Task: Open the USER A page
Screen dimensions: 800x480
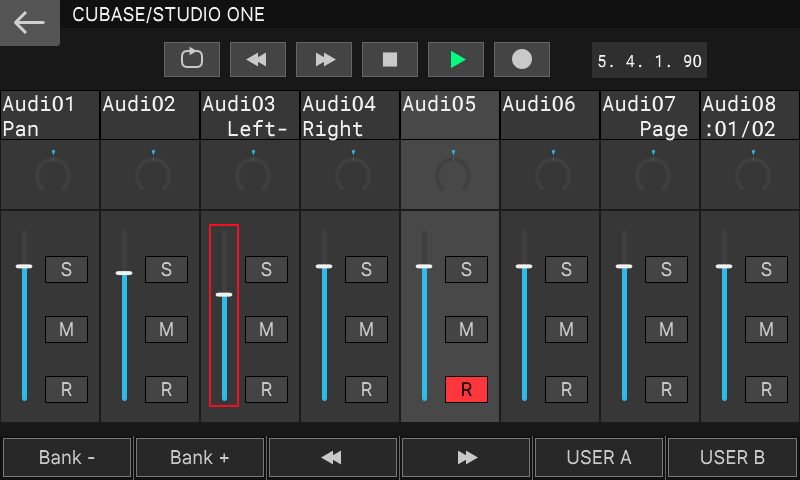Action: [x=599, y=458]
